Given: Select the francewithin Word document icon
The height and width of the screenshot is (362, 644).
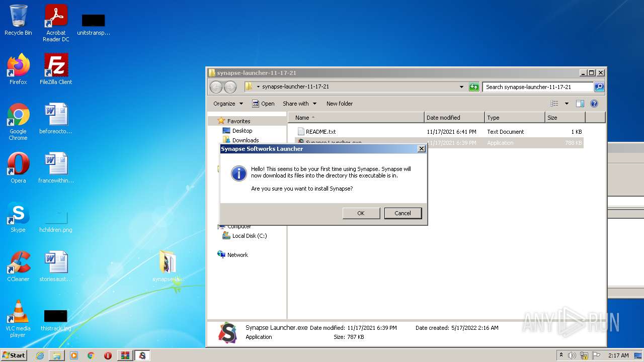Looking at the screenshot, I should tap(56, 167).
